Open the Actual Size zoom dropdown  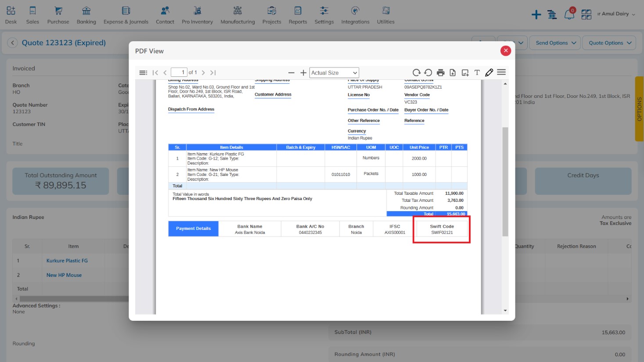click(334, 73)
